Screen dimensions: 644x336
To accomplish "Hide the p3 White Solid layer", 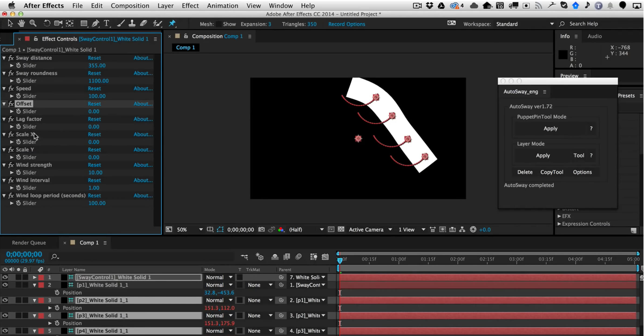I will click(5, 315).
